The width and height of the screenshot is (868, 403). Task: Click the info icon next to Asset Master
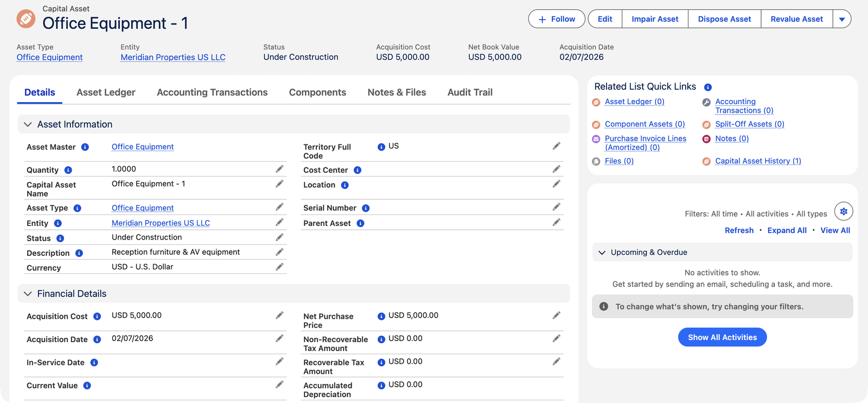85,147
